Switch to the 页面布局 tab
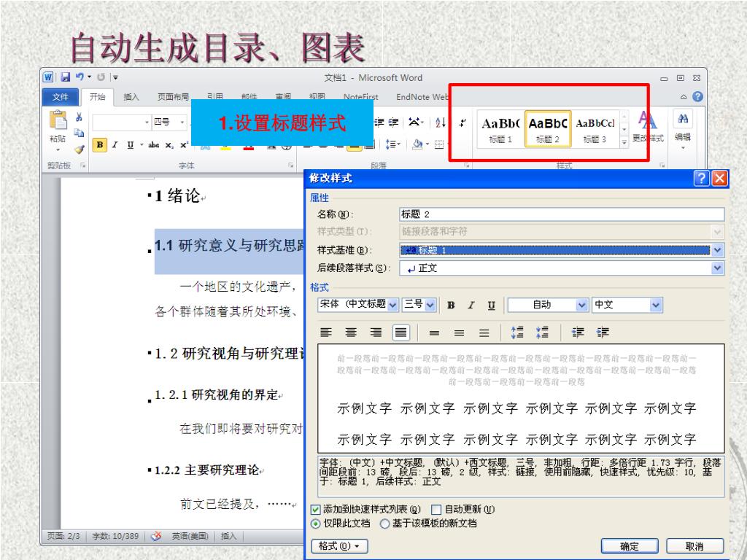 point(173,97)
